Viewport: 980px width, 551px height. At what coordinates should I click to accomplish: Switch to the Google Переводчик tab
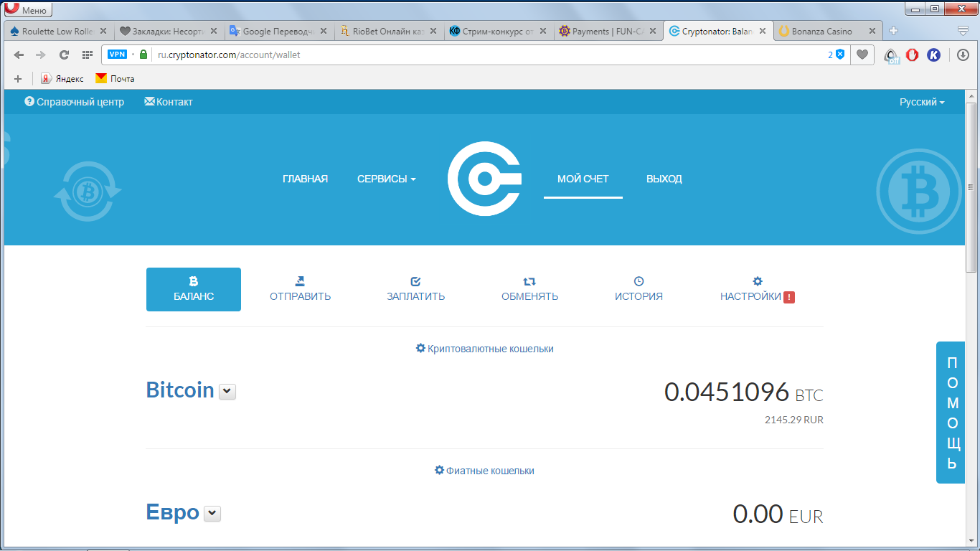281,32
